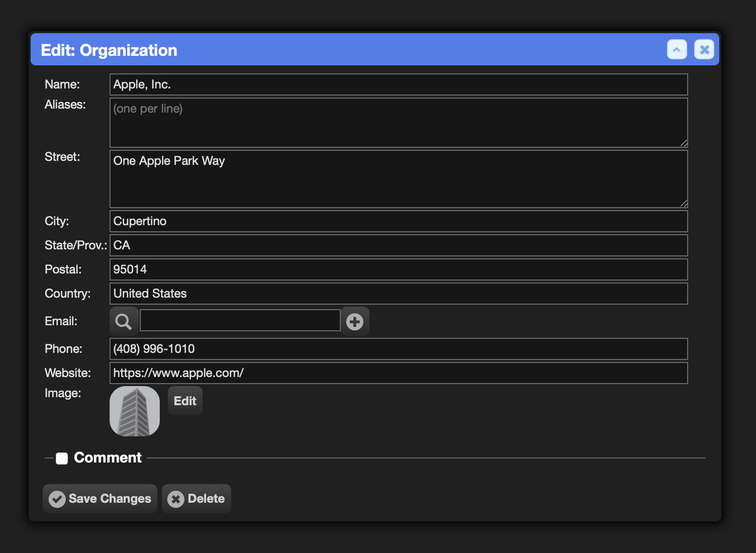The image size is (756, 553).
Task: Click the Street: label
Action: (x=62, y=157)
